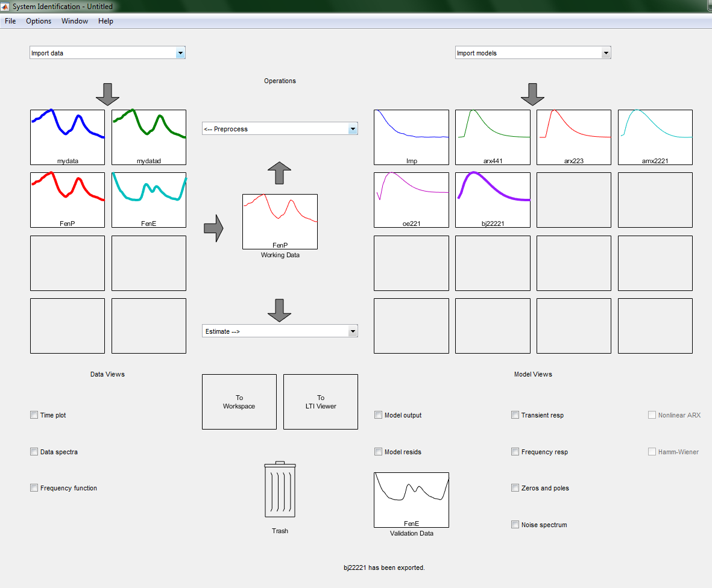The image size is (712, 588).
Task: Click the Trash can icon
Action: pos(280,490)
